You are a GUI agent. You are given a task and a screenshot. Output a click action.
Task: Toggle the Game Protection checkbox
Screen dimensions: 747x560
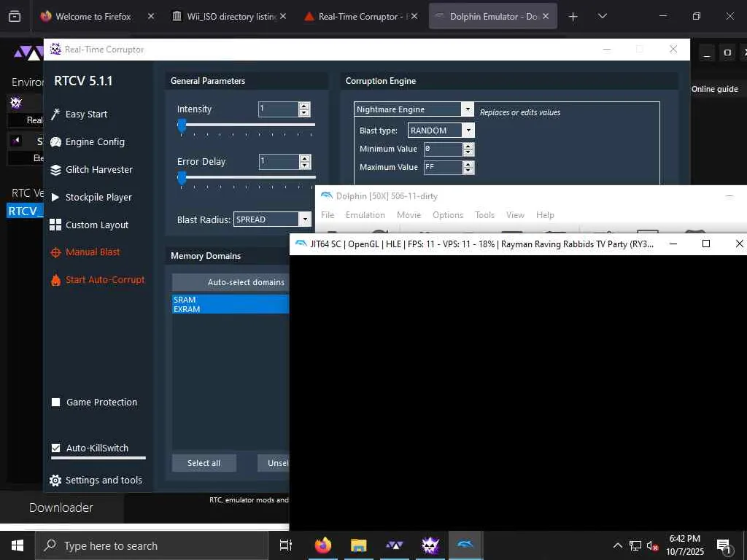click(x=55, y=402)
